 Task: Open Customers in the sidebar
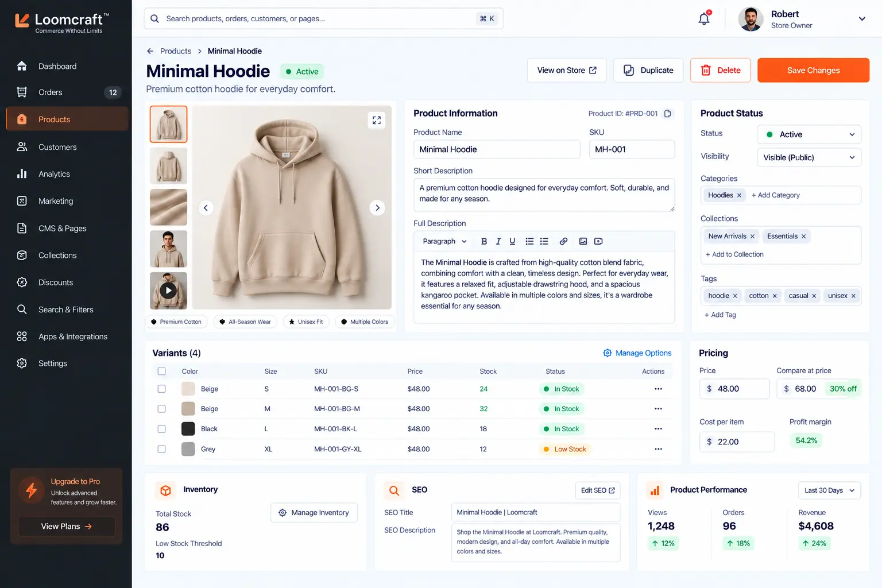click(x=67, y=147)
